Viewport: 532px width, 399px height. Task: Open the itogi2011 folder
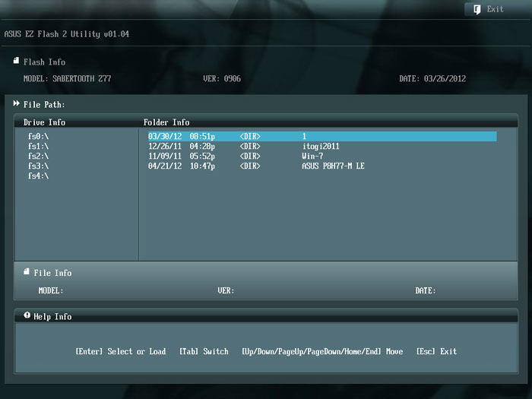[x=321, y=146]
